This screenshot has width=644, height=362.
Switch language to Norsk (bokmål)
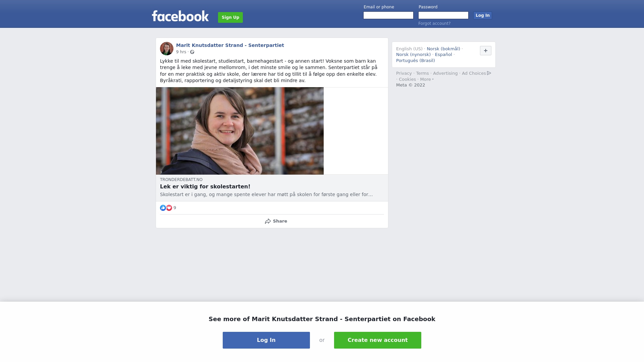tap(443, 49)
